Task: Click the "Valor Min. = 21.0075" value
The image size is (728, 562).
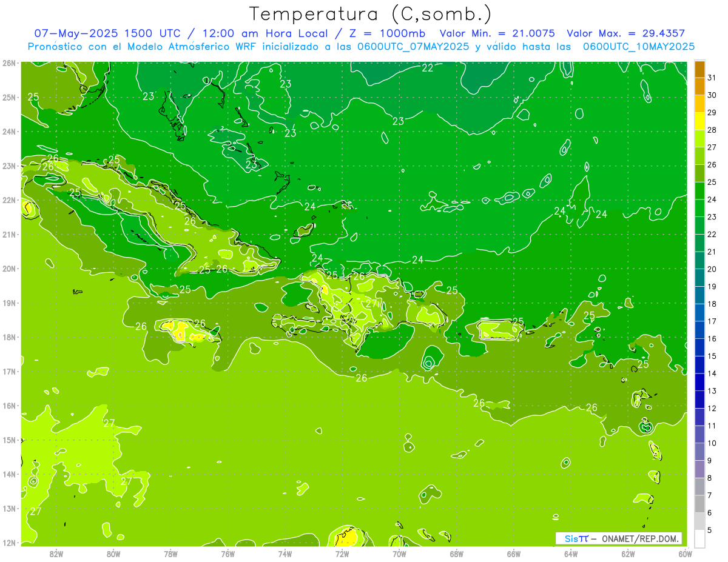Action: [498, 33]
